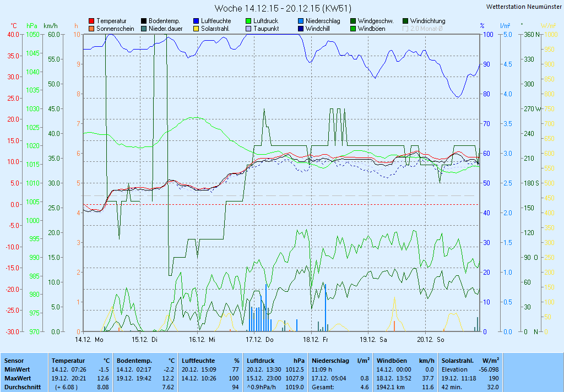Toggle the 2.0 Monat-Ø checkbox
Viewport: 564px width, 392px height.
click(x=405, y=29)
